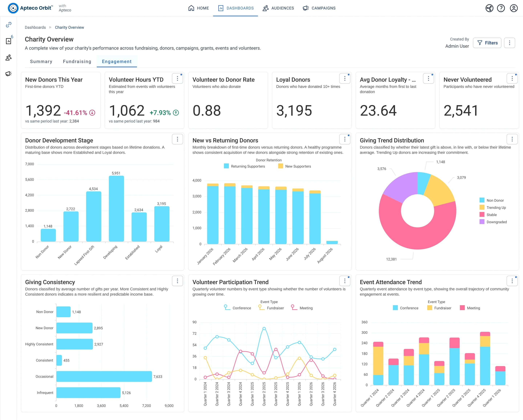The width and height of the screenshot is (523, 420).
Task: Open Loyal Donors tile options menu
Action: click(x=345, y=79)
